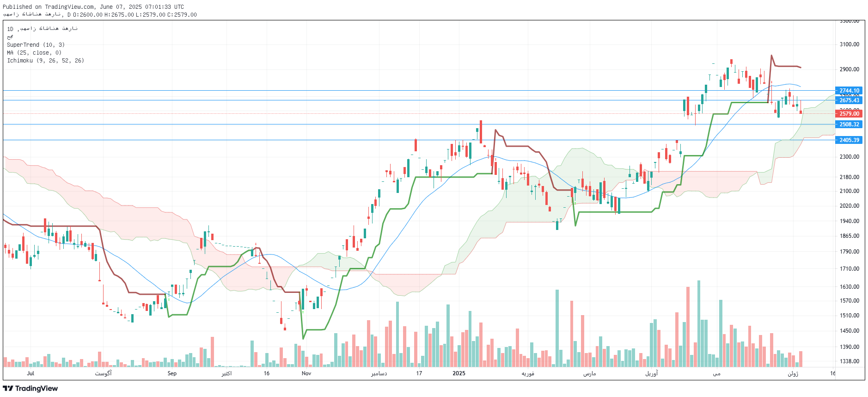Viewport: 868px width, 397px height.
Task: Click the 1630.00 price axis tick
Action: (850, 287)
